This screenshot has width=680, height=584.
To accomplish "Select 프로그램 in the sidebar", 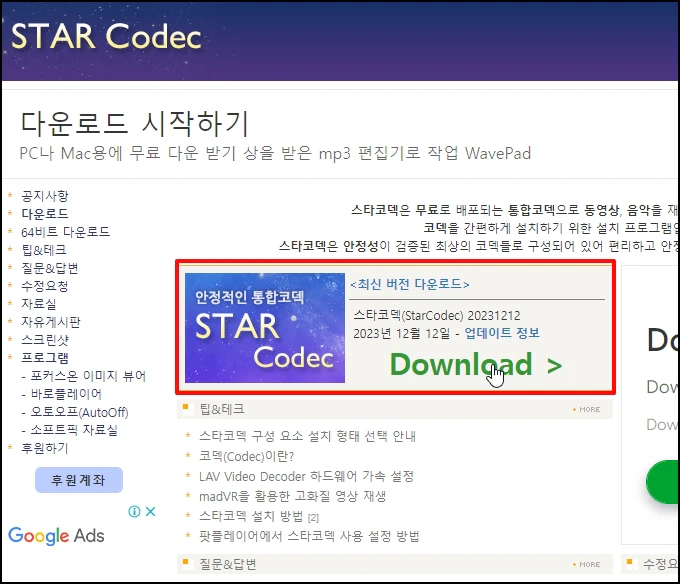I will tap(45, 358).
